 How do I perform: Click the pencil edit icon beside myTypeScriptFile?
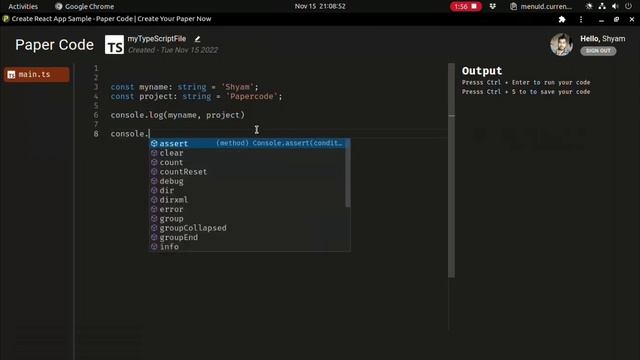197,39
